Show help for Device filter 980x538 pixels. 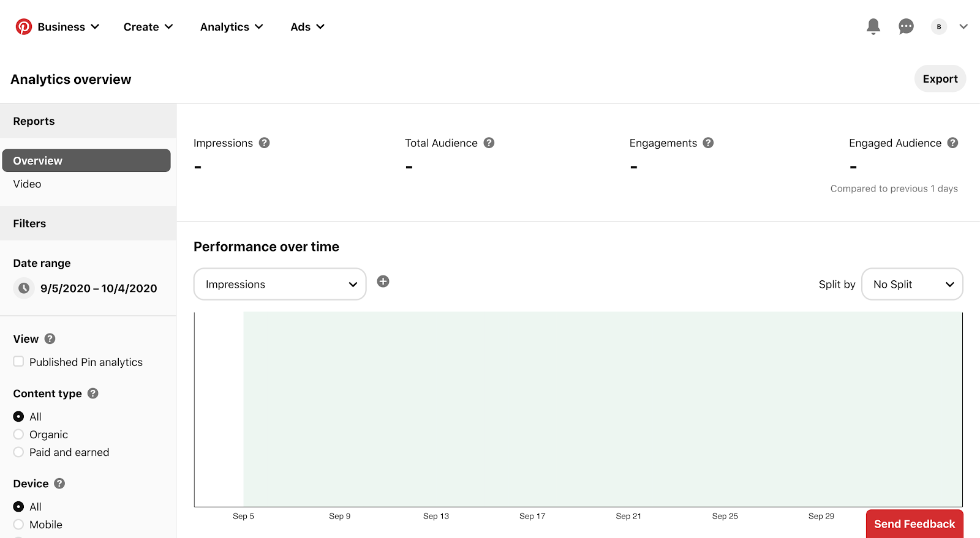(59, 483)
